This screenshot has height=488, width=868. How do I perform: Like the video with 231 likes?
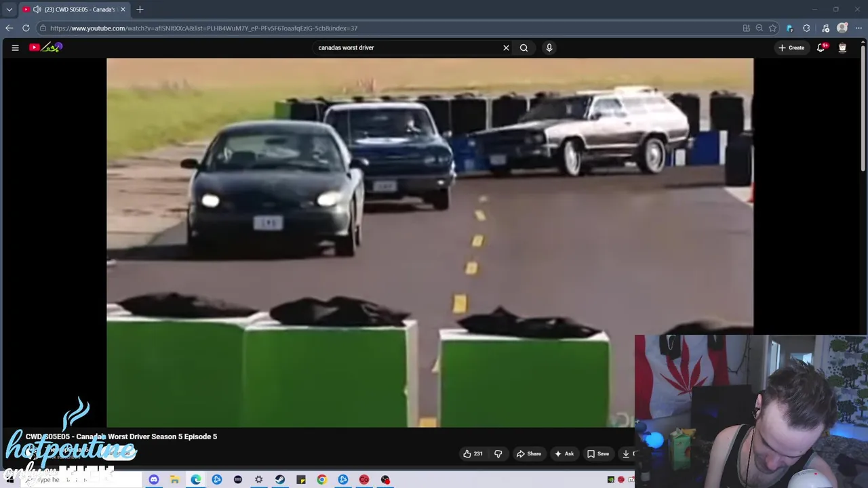tap(473, 453)
